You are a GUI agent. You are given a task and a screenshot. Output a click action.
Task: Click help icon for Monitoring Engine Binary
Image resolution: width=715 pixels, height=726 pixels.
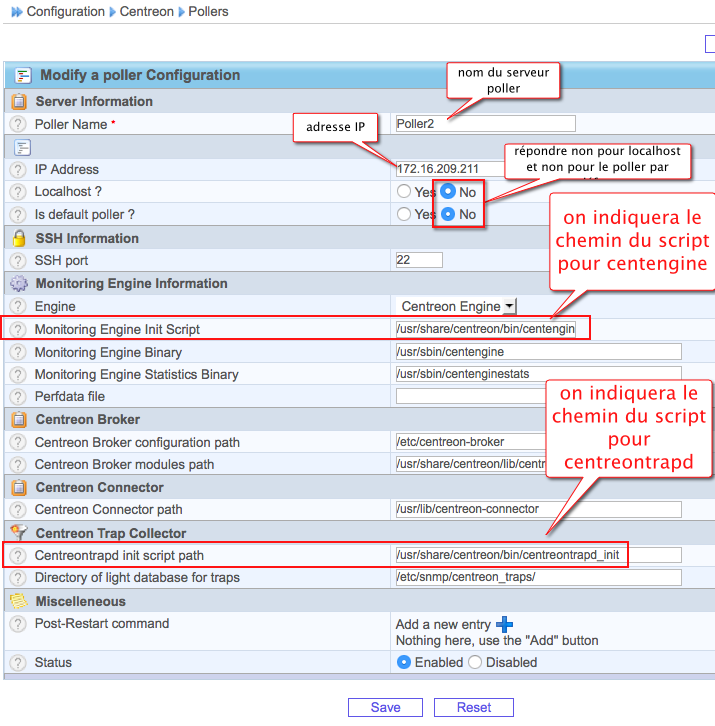coord(18,352)
